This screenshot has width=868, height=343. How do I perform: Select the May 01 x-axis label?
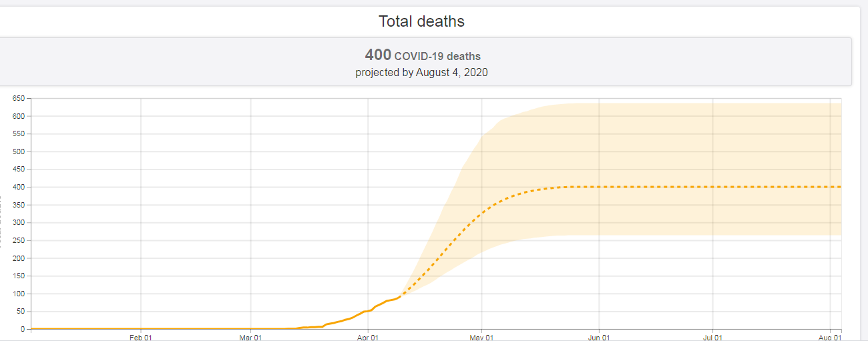click(481, 338)
